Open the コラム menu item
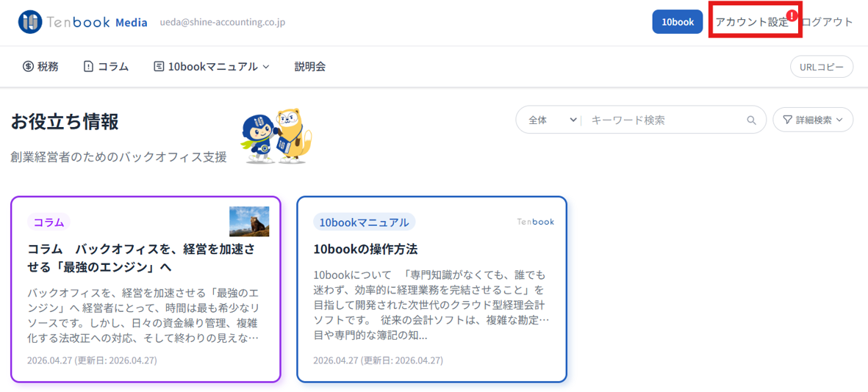 point(106,67)
